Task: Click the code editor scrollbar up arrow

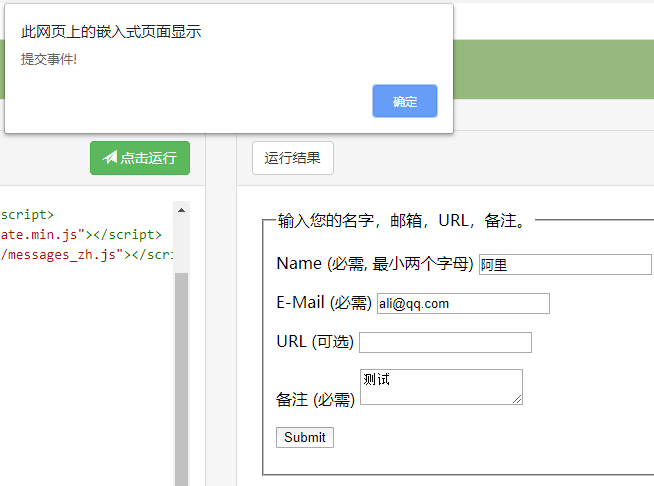Action: pos(181,210)
